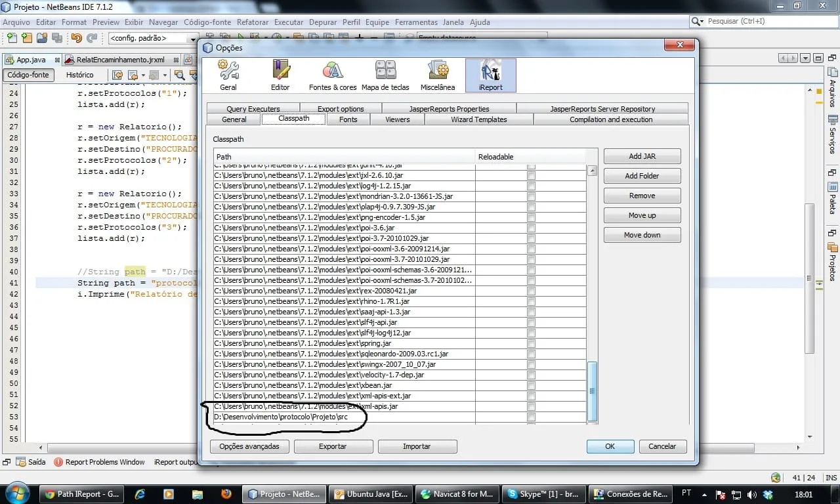Image resolution: width=840 pixels, height=504 pixels.
Task: Click the New File toolbar icon
Action: [x=11, y=38]
